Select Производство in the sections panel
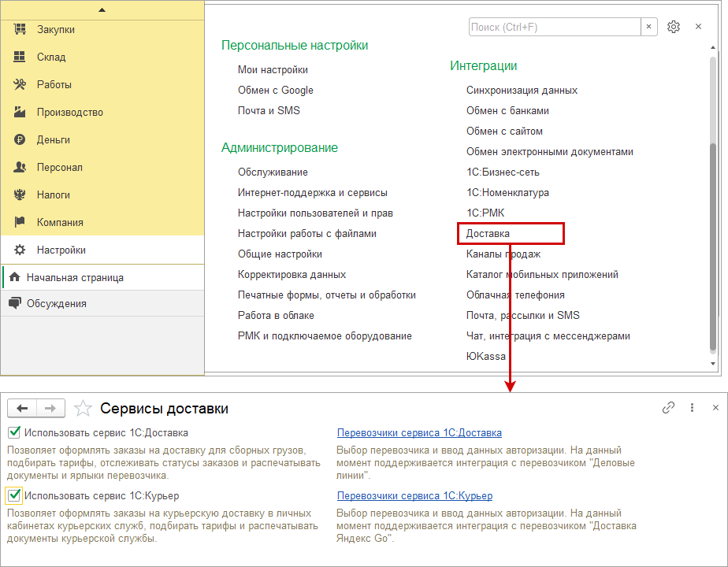728x567 pixels. 70,113
